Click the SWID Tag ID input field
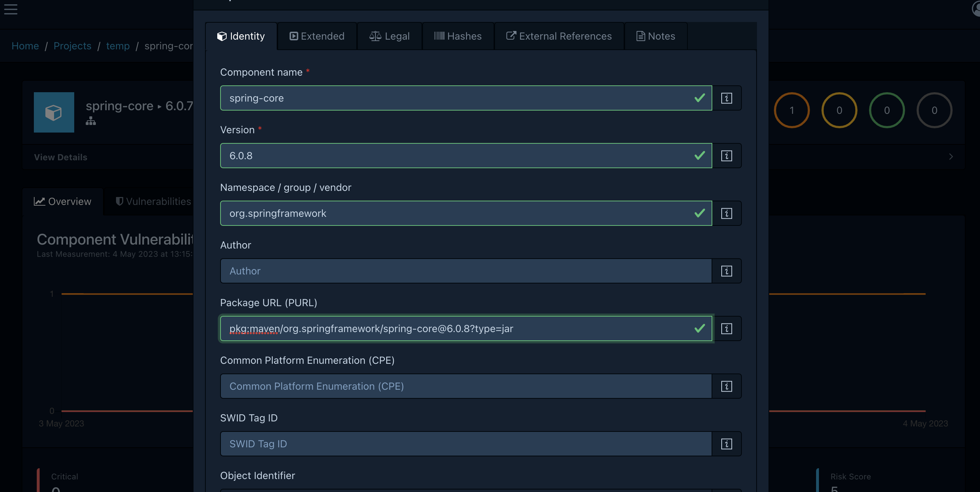 tap(466, 444)
